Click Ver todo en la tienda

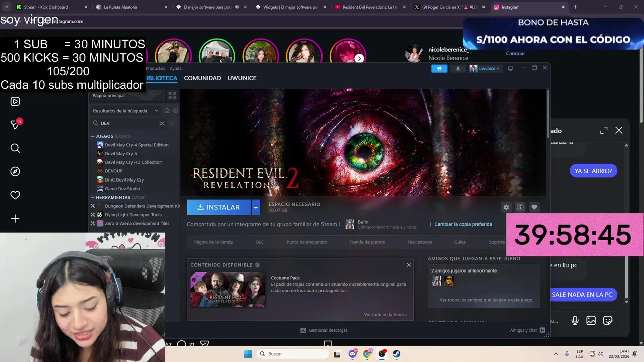[x=385, y=315]
